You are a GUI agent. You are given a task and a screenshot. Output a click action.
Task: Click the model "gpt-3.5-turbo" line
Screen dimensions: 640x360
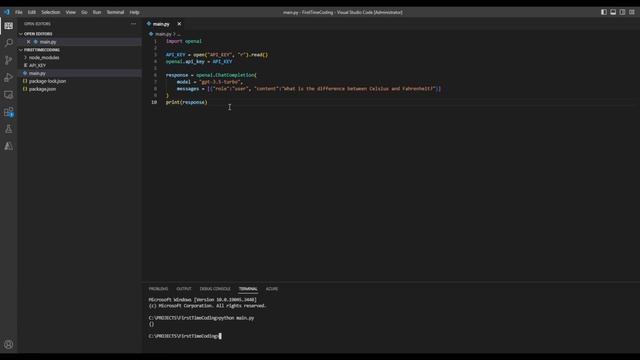[210, 82]
